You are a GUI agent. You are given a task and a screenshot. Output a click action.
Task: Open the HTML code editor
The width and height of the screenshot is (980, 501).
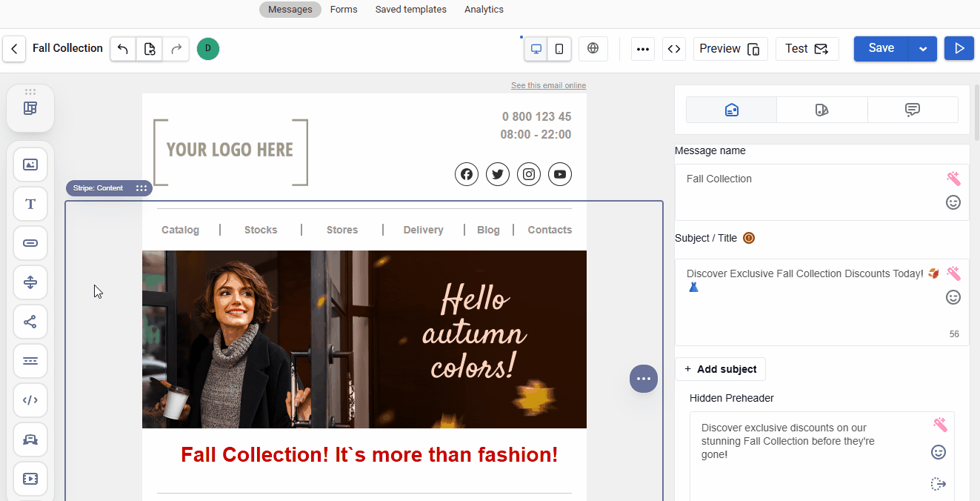pyautogui.click(x=674, y=49)
